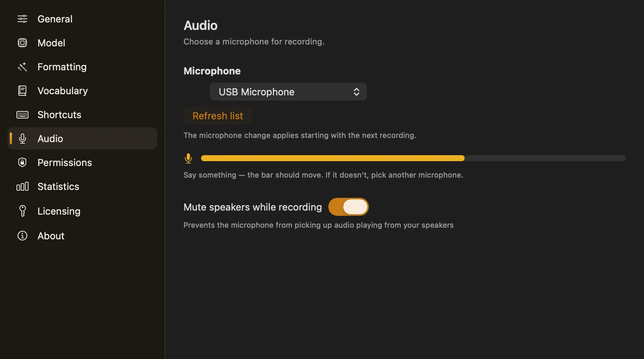
Task: Open the Vocabulary section
Action: click(82, 90)
